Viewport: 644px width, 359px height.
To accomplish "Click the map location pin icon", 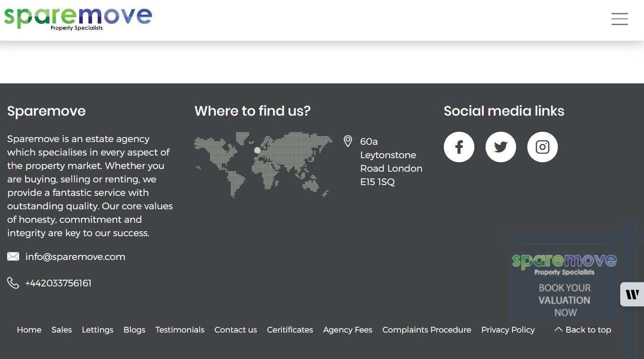I will [348, 141].
